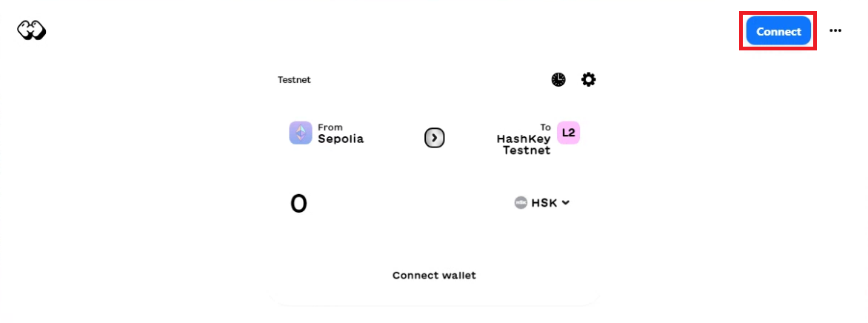Select the Sepolia source network name
Viewport: 868px width, 323px height.
(341, 139)
